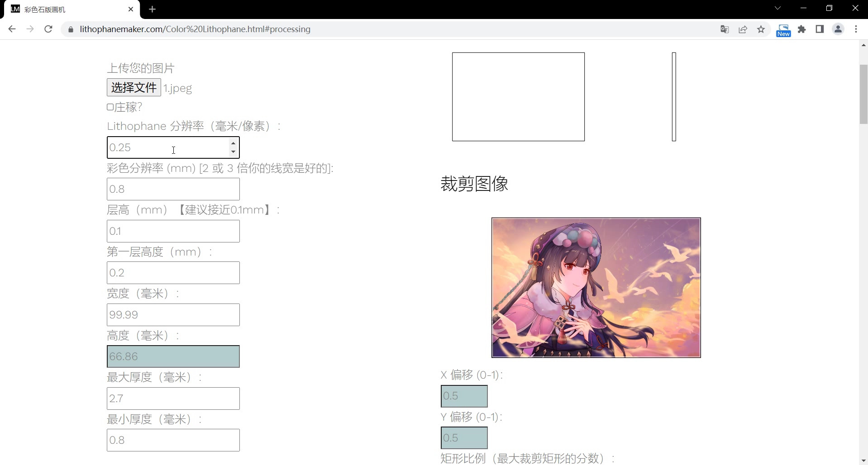Open Google Translate page icon

point(725,29)
